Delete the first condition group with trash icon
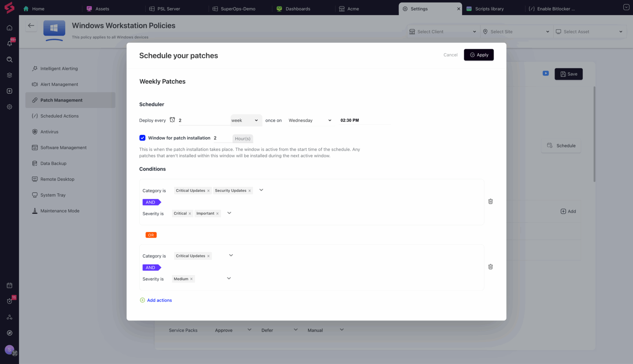Screen dimensions: 633x364 point(490,201)
